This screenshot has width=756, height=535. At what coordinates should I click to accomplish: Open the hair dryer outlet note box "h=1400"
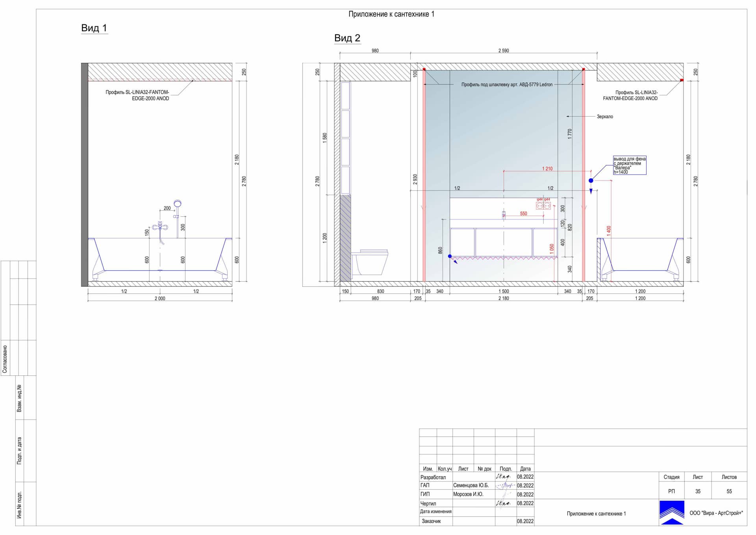point(630,165)
